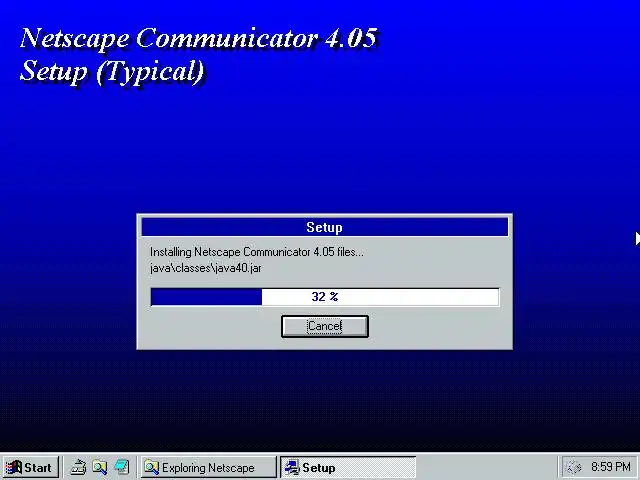Click the 8:59 PM clock

[x=611, y=467]
